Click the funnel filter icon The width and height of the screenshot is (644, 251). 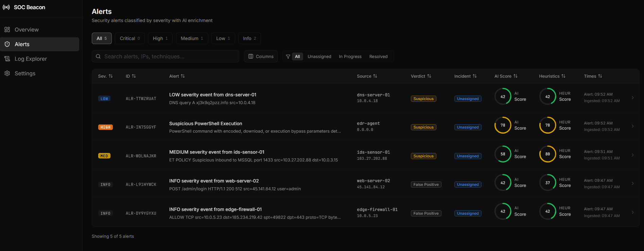[288, 57]
